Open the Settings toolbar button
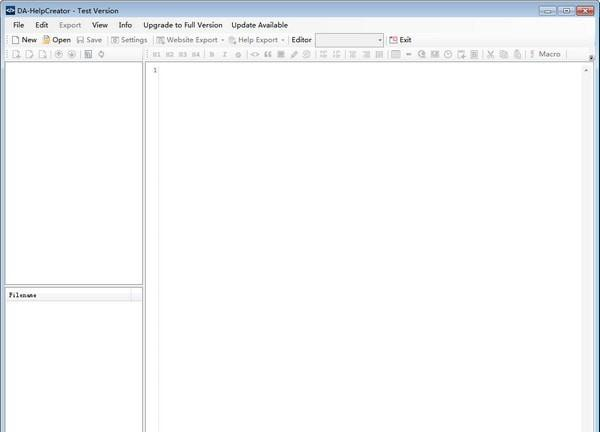Viewport: 600px width, 432px height. pyautogui.click(x=129, y=40)
